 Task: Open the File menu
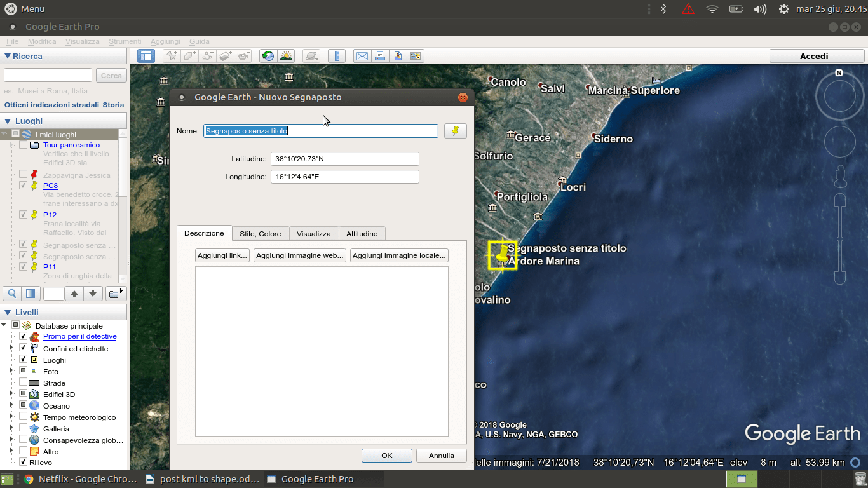click(12, 41)
